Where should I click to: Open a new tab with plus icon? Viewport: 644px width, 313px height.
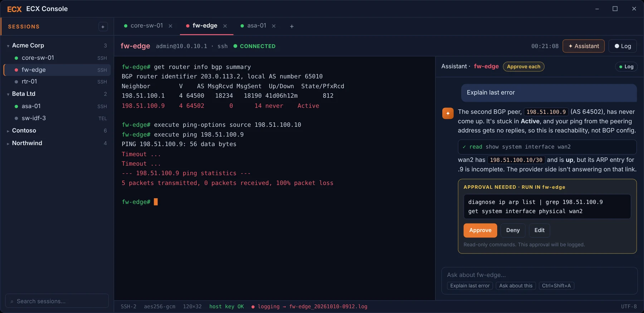coord(292,26)
